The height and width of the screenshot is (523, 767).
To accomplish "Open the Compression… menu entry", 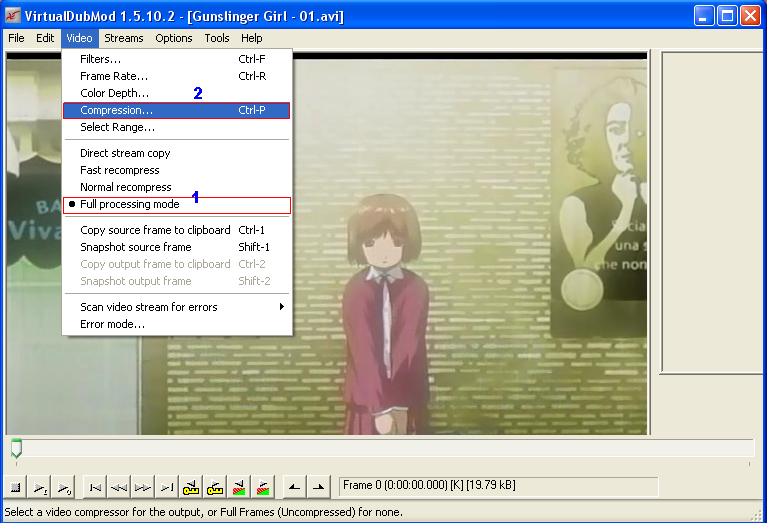I will 177,110.
